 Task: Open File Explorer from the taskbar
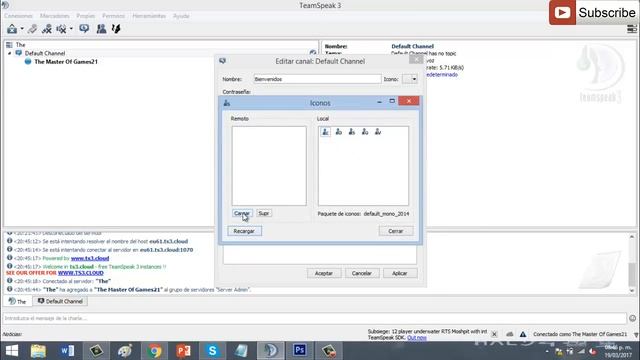click(38, 351)
